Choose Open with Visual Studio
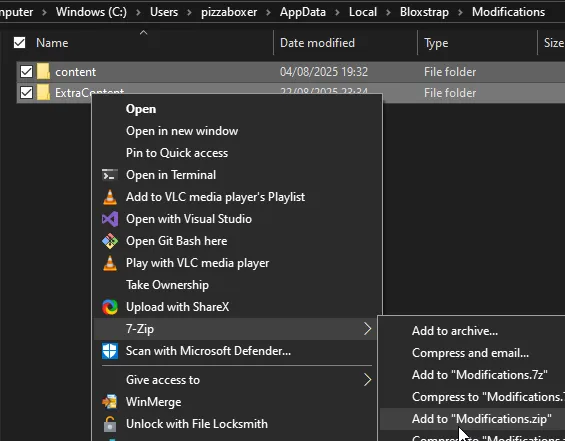 (x=237, y=219)
